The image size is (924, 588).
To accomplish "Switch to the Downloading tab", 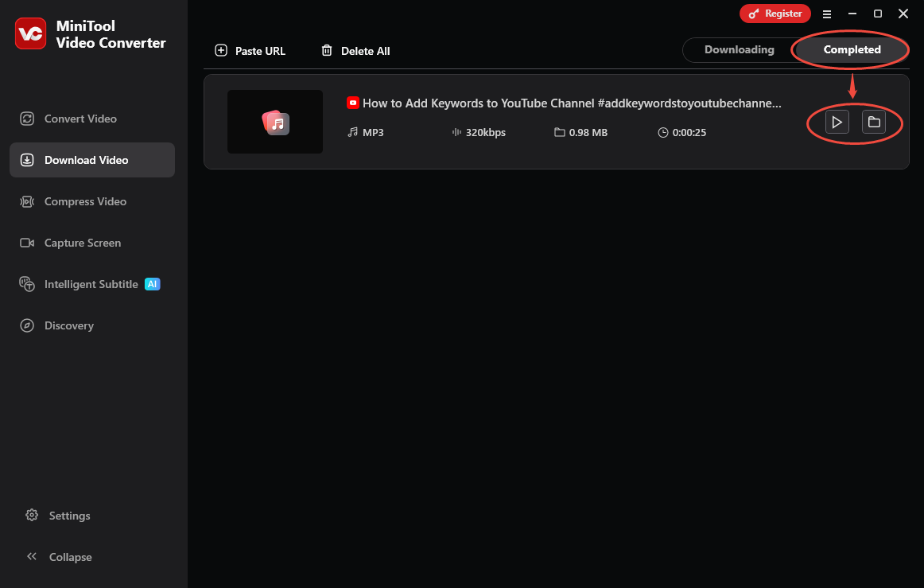I will 740,49.
